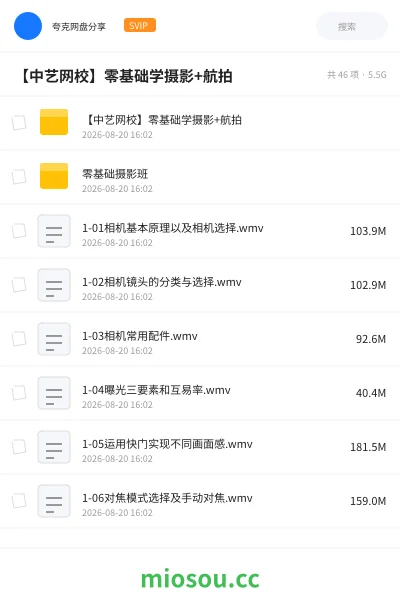Click file icon for 1-04曝光三要素和互易率.wmv

(x=54, y=393)
